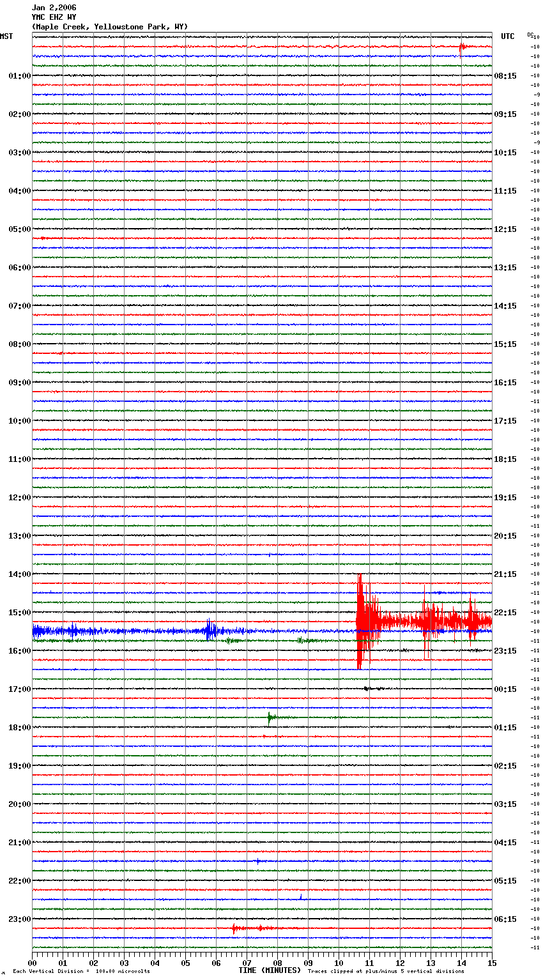Viewport: 543px width, 980px height.
Task: Click the '04:00' MST time label
Action: click(x=20, y=191)
